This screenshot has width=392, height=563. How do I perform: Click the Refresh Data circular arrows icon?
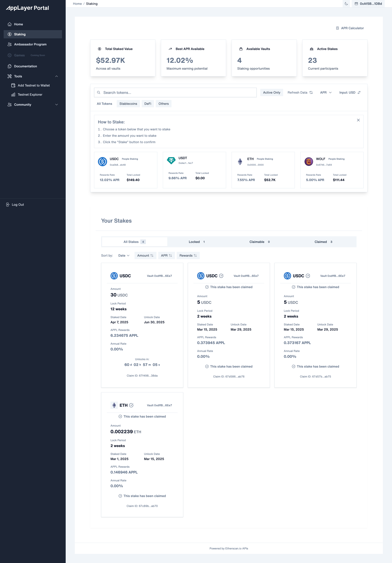pyautogui.click(x=311, y=92)
